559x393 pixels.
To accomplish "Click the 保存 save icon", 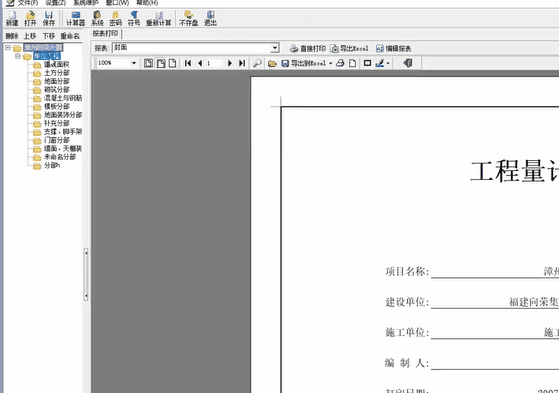I will [49, 18].
